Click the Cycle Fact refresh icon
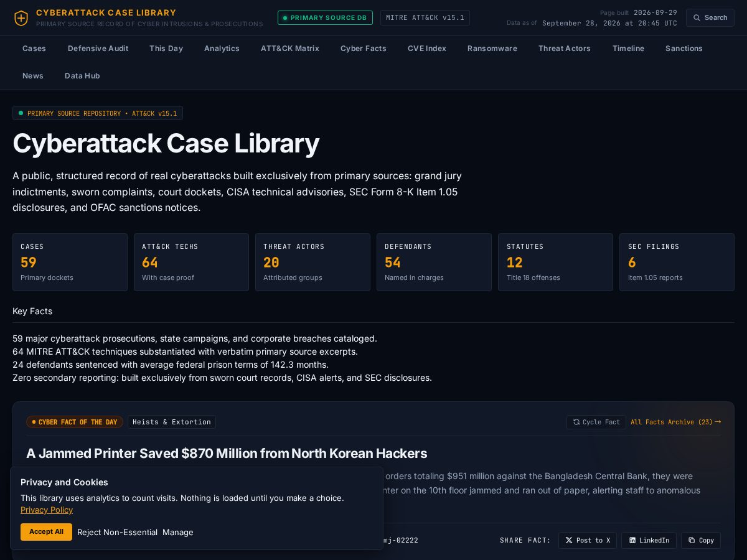Image resolution: width=747 pixels, height=560 pixels. [x=576, y=422]
